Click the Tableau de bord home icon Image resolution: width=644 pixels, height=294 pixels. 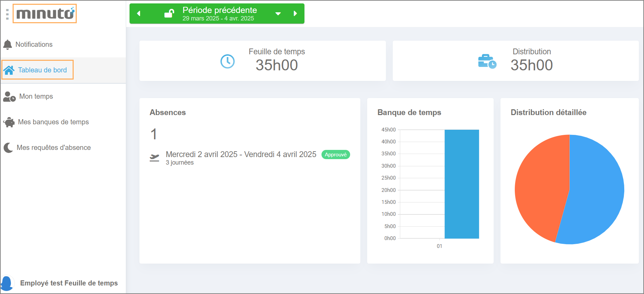tap(9, 70)
